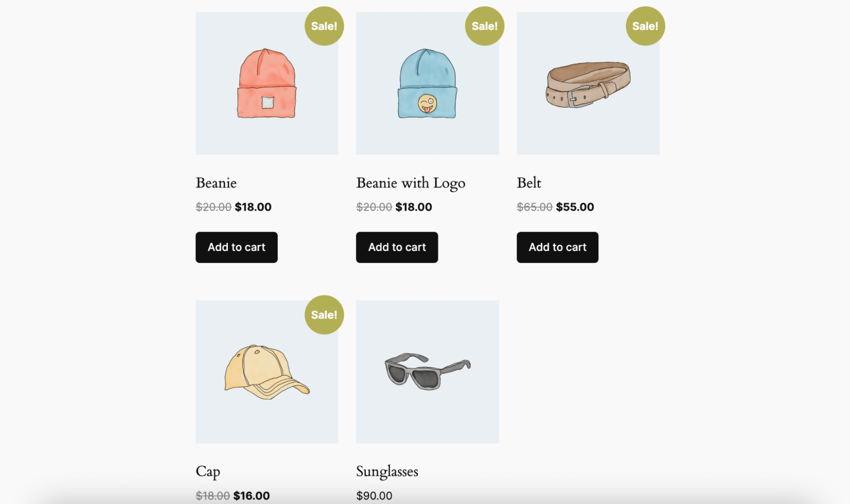Click the Sale! badge on the Belt
This screenshot has height=504, width=850.
coord(645,26)
